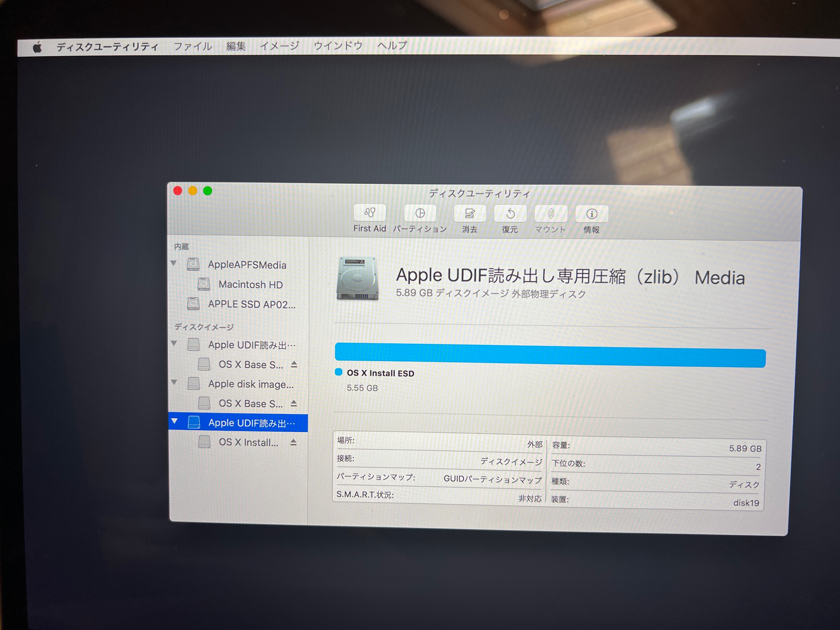Open the イメージ menu
This screenshot has width=840, height=630.
coord(280,46)
